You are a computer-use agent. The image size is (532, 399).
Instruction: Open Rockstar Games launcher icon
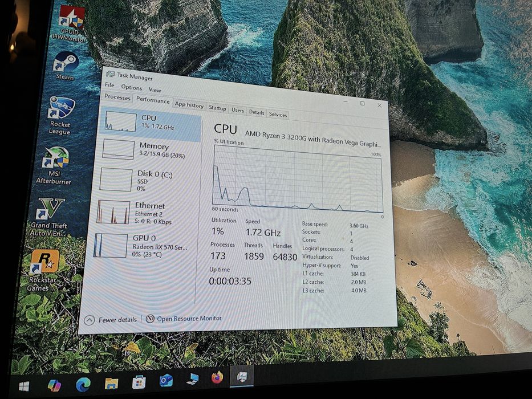coord(45,271)
